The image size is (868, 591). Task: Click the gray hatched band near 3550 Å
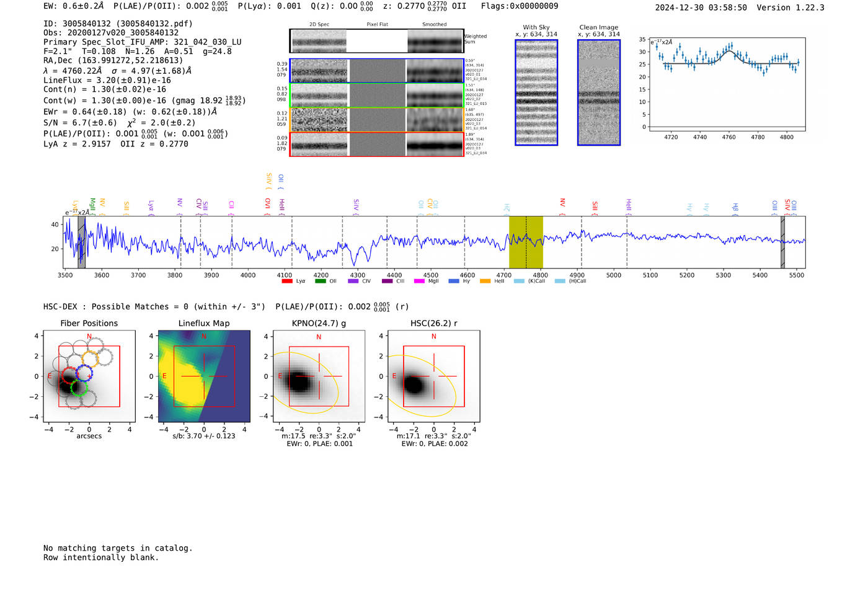point(81,242)
